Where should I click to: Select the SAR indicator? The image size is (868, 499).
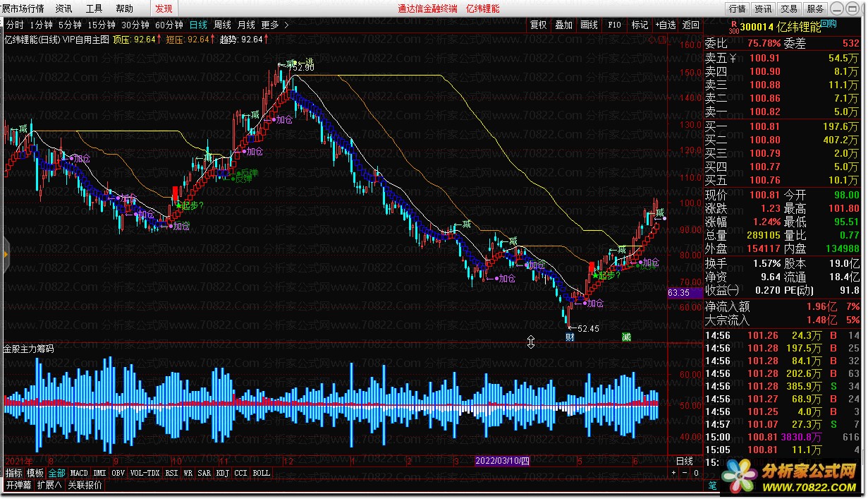[x=204, y=473]
